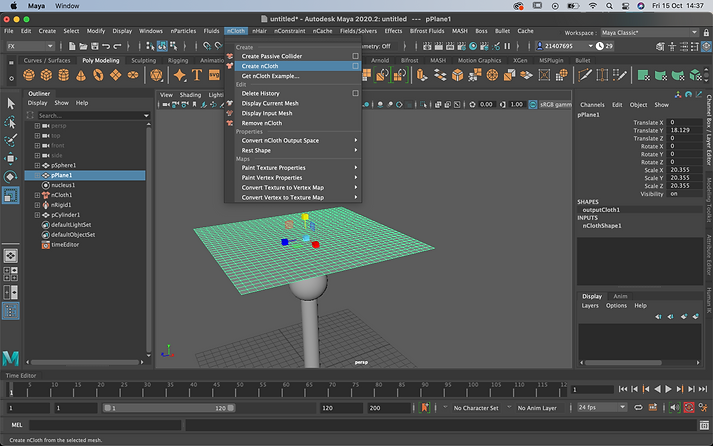Activate the Select tool arrow
The height and width of the screenshot is (446, 713).
[10, 104]
